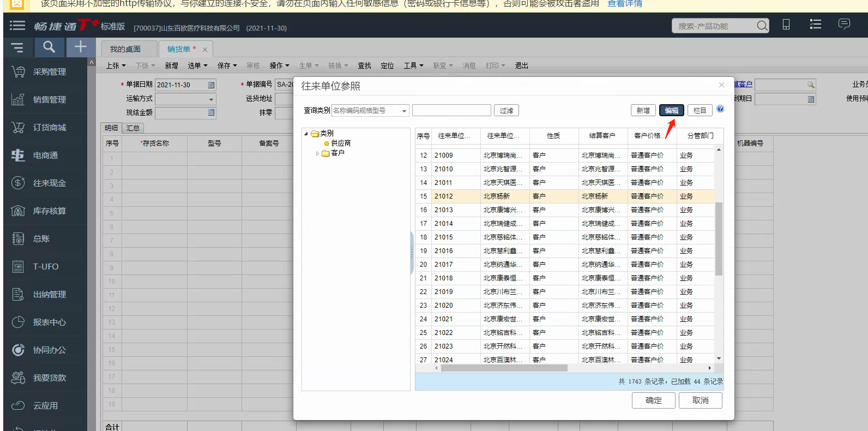Select 供应商 in category tree
The image size is (868, 431).
[341, 143]
